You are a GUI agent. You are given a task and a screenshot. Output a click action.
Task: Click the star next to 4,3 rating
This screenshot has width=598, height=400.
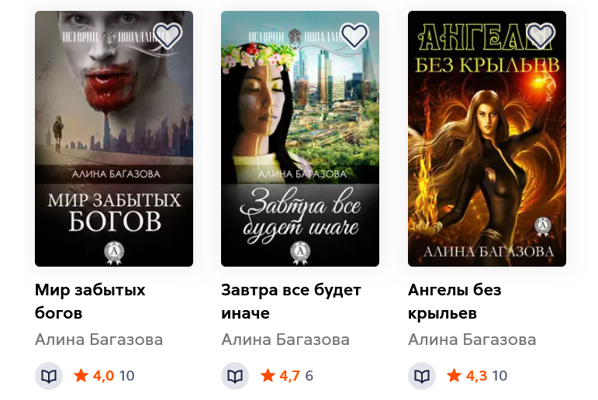coord(454,376)
